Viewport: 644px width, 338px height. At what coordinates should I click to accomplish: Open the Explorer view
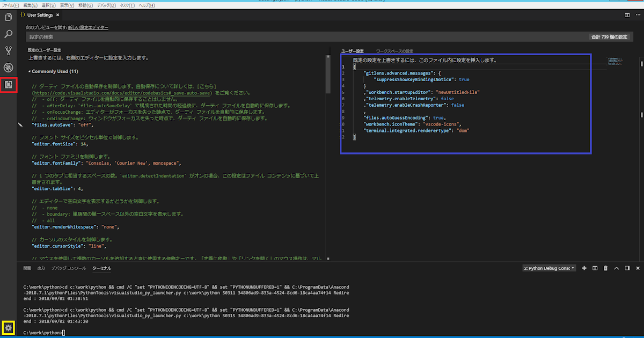[x=8, y=17]
